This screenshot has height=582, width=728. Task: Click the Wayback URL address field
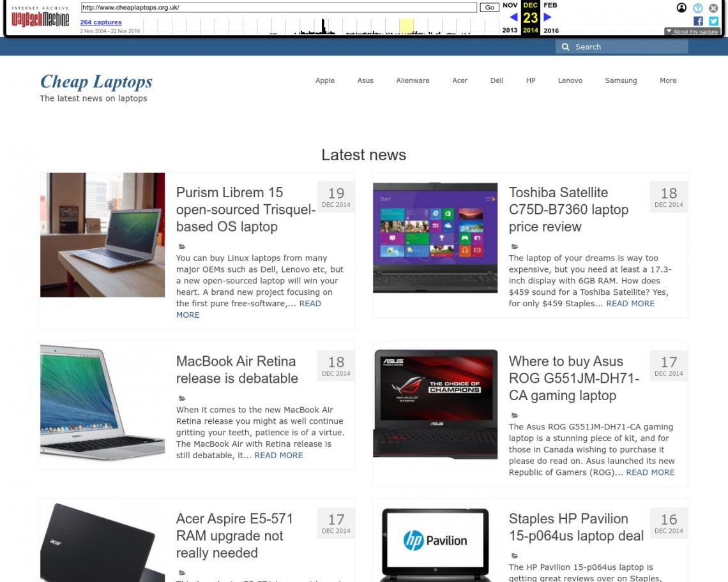coord(278,8)
